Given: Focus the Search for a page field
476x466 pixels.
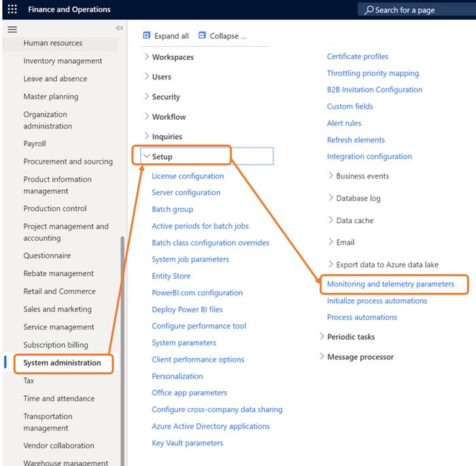Looking at the screenshot, I should (416, 10).
